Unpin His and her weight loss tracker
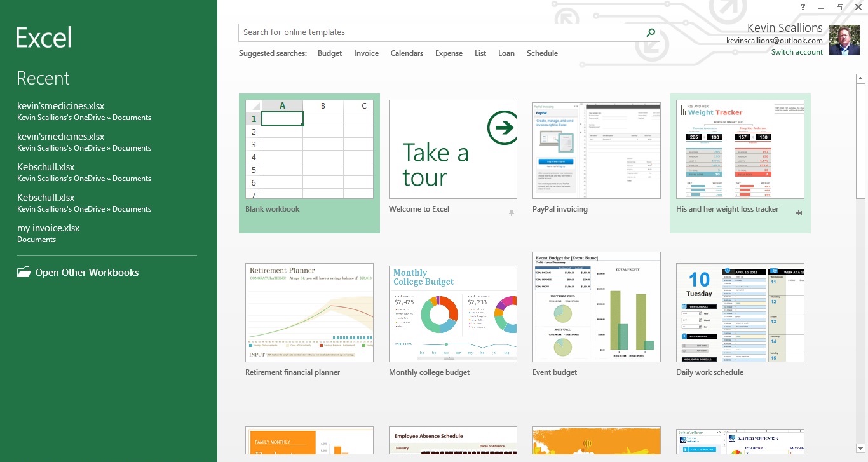 [799, 214]
